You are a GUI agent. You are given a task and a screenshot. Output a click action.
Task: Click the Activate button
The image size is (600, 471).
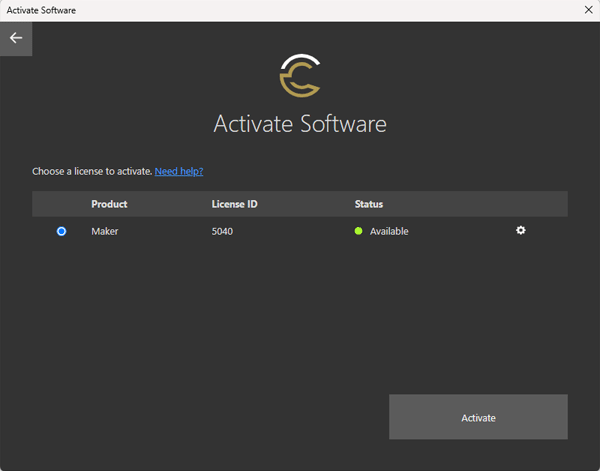tap(478, 417)
